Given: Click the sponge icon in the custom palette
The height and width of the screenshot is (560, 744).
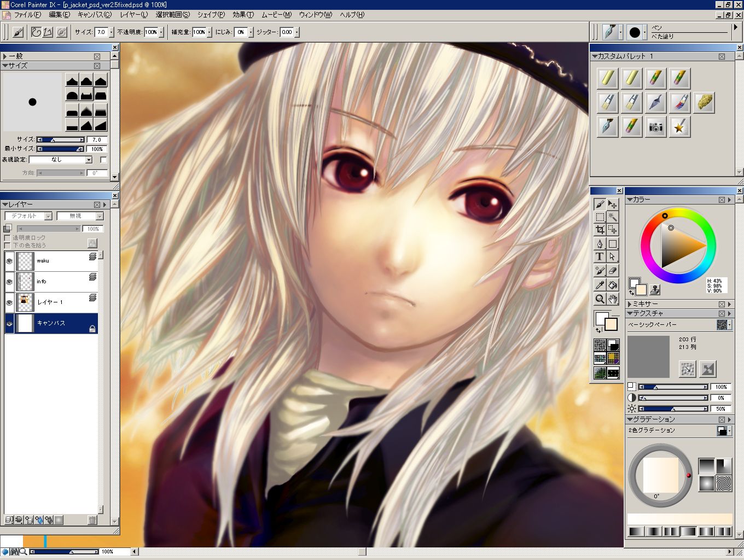Looking at the screenshot, I should pos(704,102).
